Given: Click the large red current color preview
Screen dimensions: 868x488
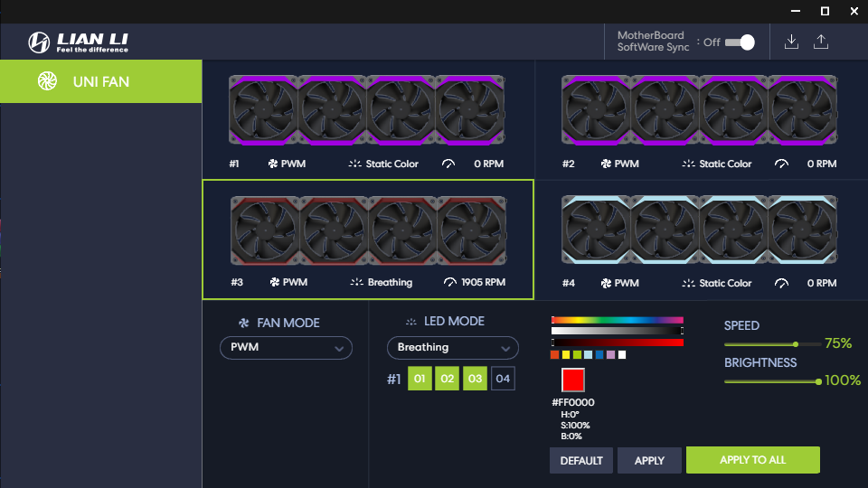Looking at the screenshot, I should coord(573,380).
